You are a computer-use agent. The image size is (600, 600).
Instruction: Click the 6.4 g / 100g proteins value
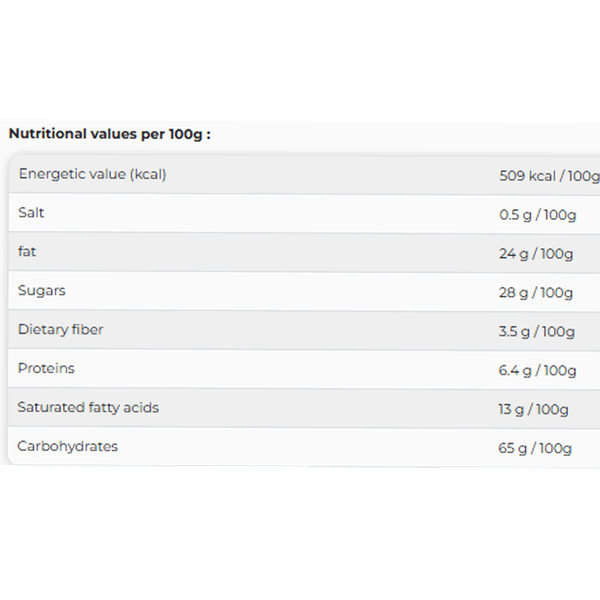coord(538,370)
